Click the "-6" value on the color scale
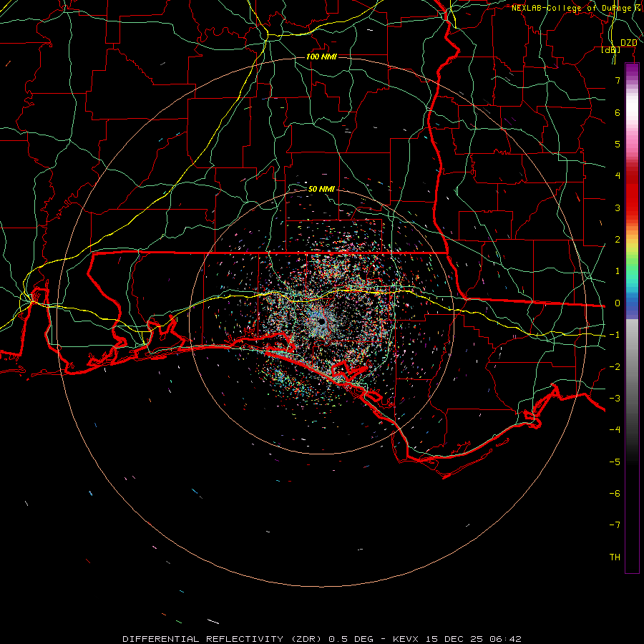The image size is (644, 644). tap(615, 494)
